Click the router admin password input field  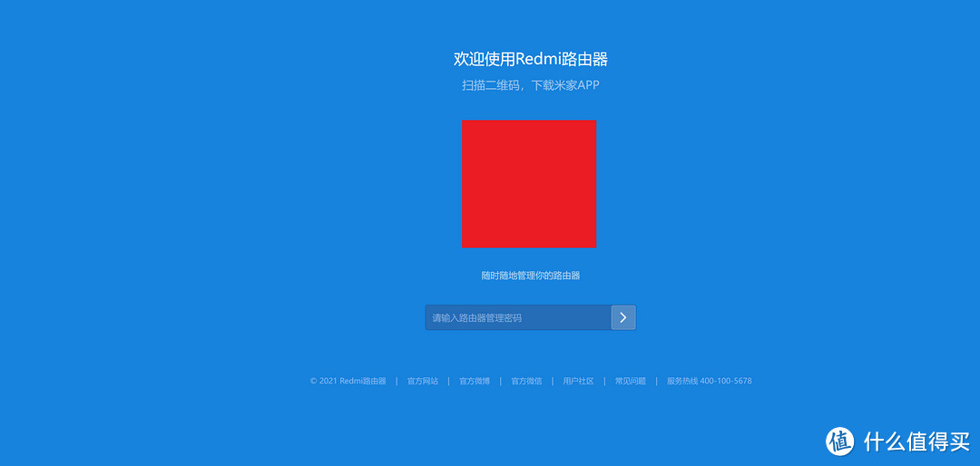point(518,317)
